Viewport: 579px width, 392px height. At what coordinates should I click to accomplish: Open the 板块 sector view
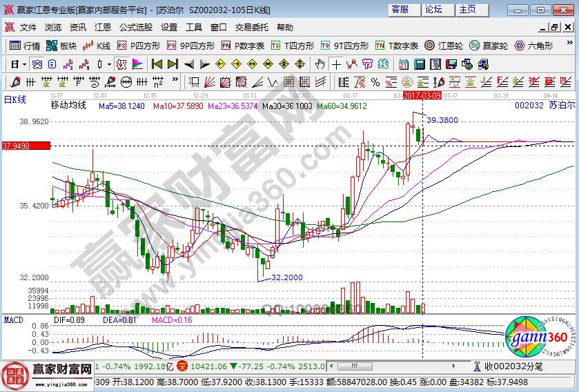[61, 46]
